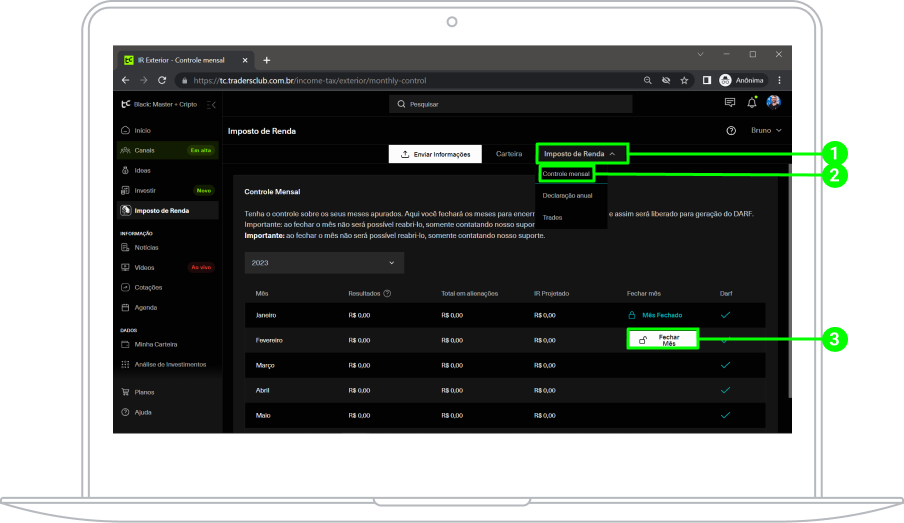Open the help question mark icon

[x=731, y=131]
